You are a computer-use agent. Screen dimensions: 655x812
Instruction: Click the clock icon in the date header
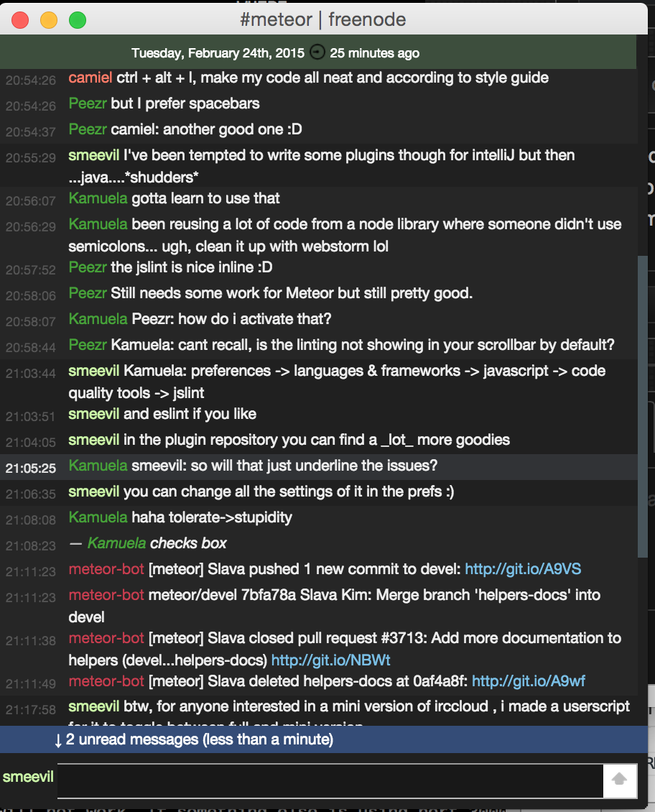click(x=317, y=52)
